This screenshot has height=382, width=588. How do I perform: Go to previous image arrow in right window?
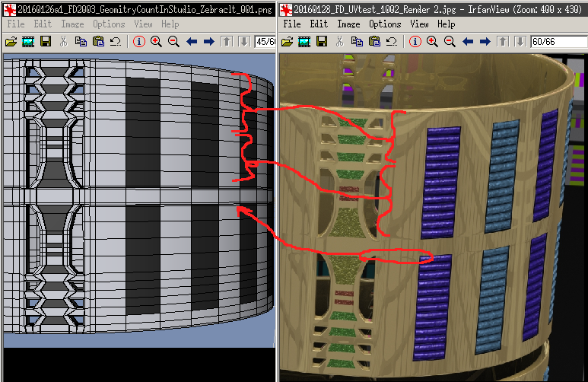[468, 41]
